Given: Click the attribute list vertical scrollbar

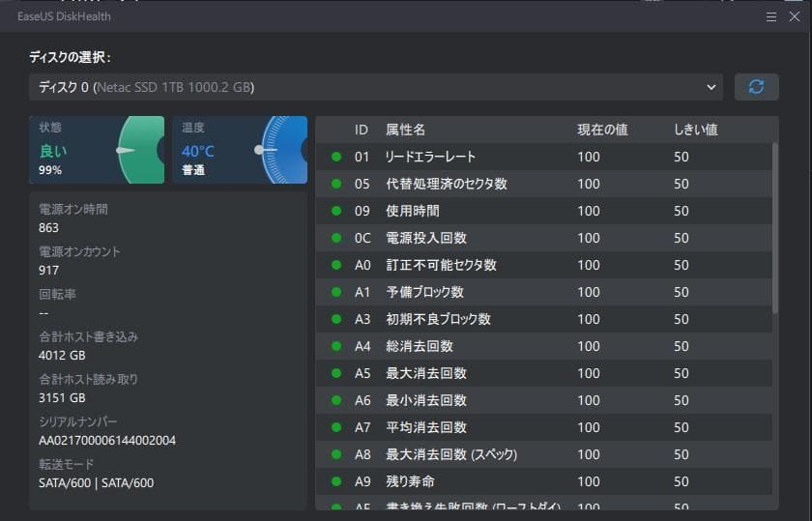Looking at the screenshot, I should click(775, 228).
